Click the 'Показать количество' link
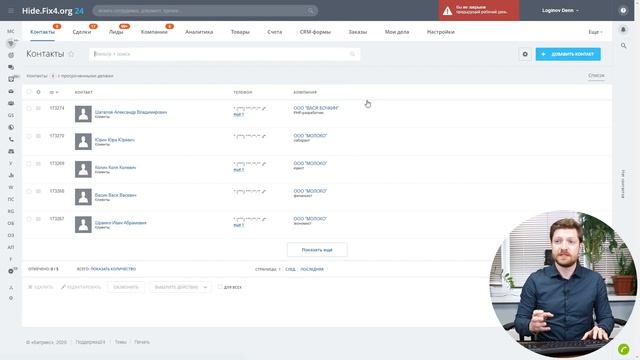 pos(113,269)
